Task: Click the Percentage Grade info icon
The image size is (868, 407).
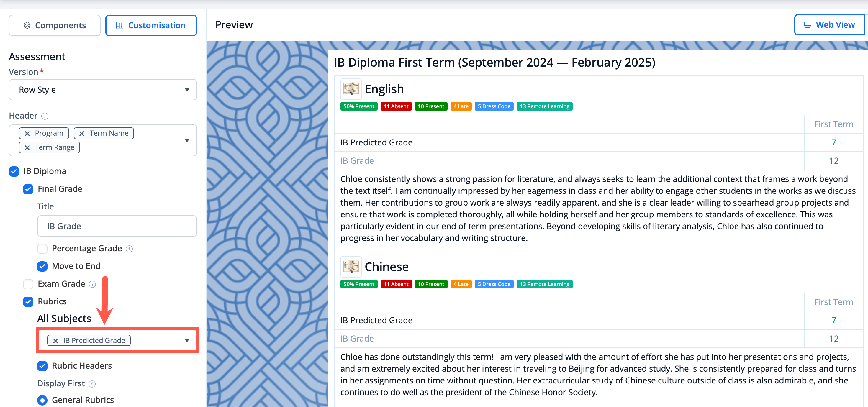Action: pyautogui.click(x=130, y=249)
